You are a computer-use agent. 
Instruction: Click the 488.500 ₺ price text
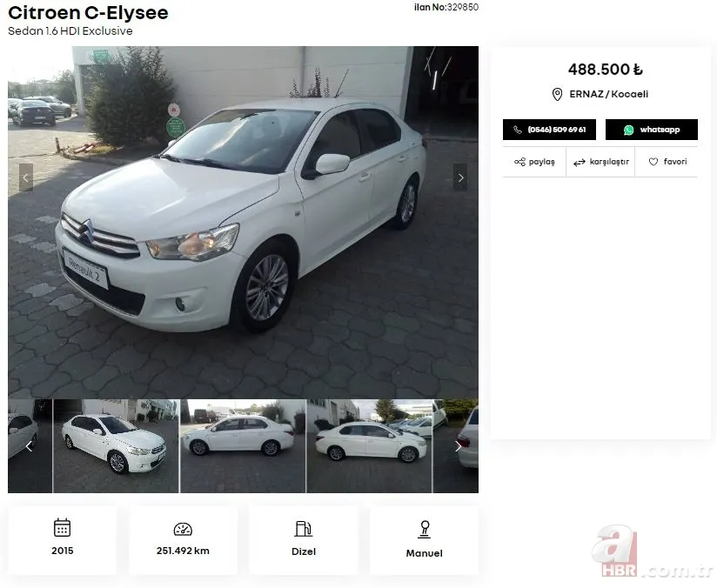point(601,69)
